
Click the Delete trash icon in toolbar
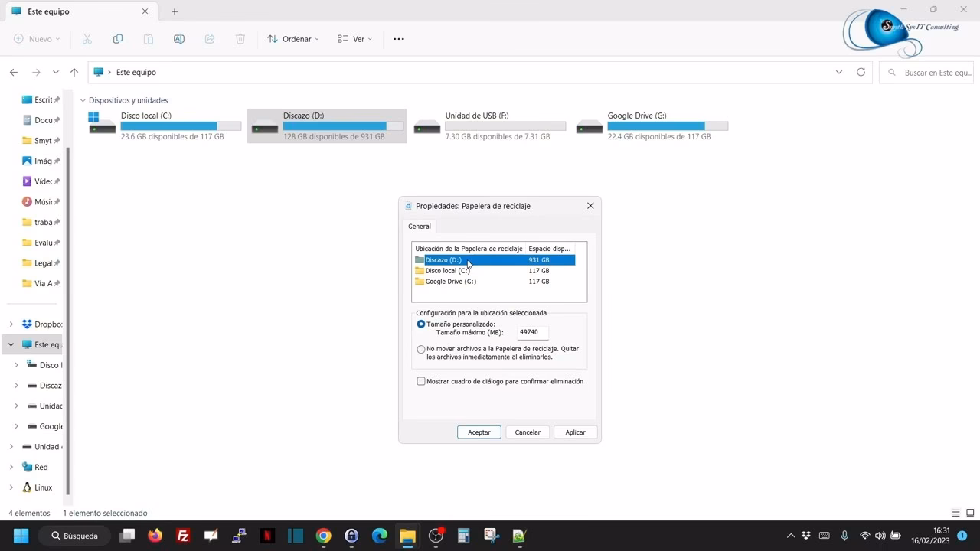point(240,39)
